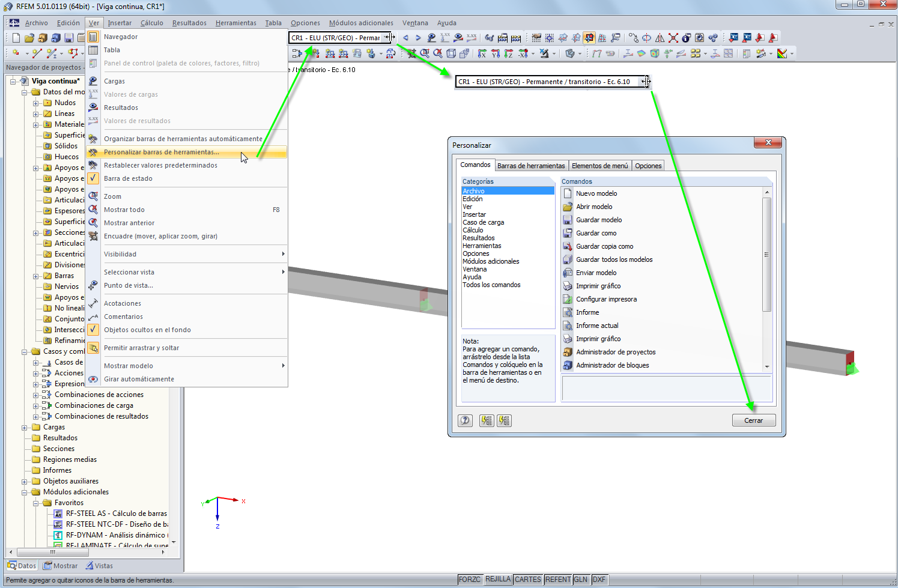This screenshot has width=898, height=588.
Task: Open the Mostrar navigator tab
Action: point(61,566)
